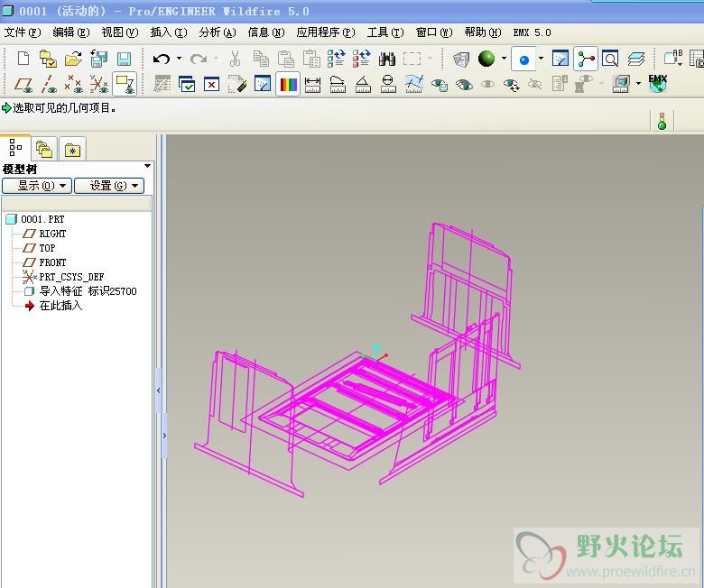Click the EMX globe icon
Screen dimensions: 704x588
[658, 84]
